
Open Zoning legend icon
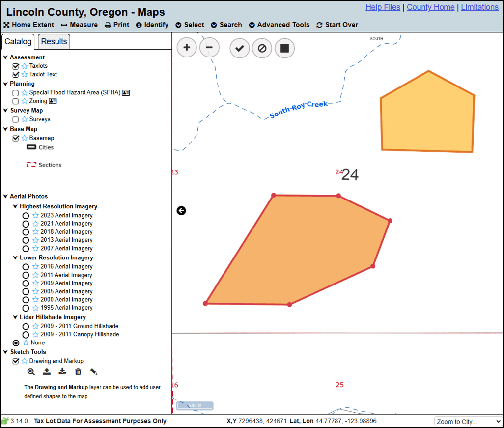click(53, 101)
